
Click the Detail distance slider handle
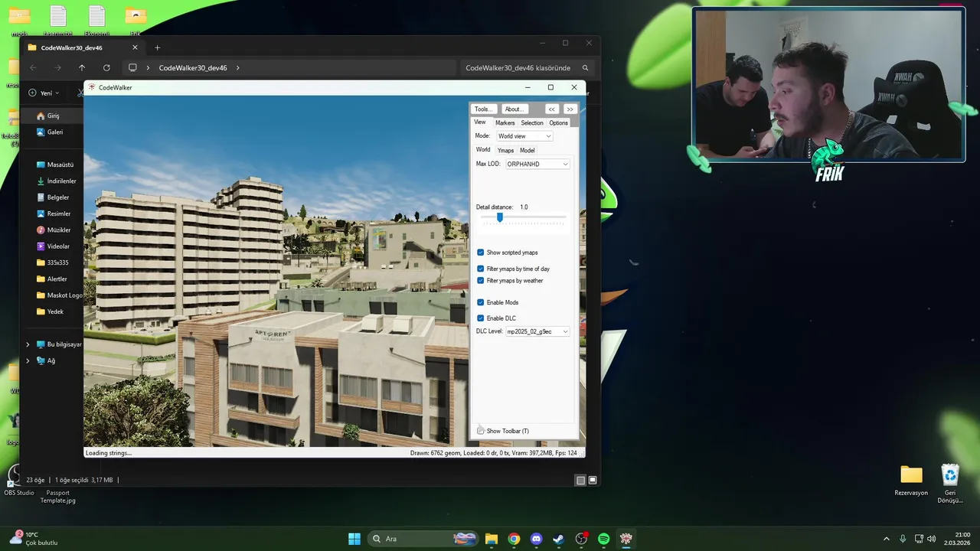[x=500, y=217]
